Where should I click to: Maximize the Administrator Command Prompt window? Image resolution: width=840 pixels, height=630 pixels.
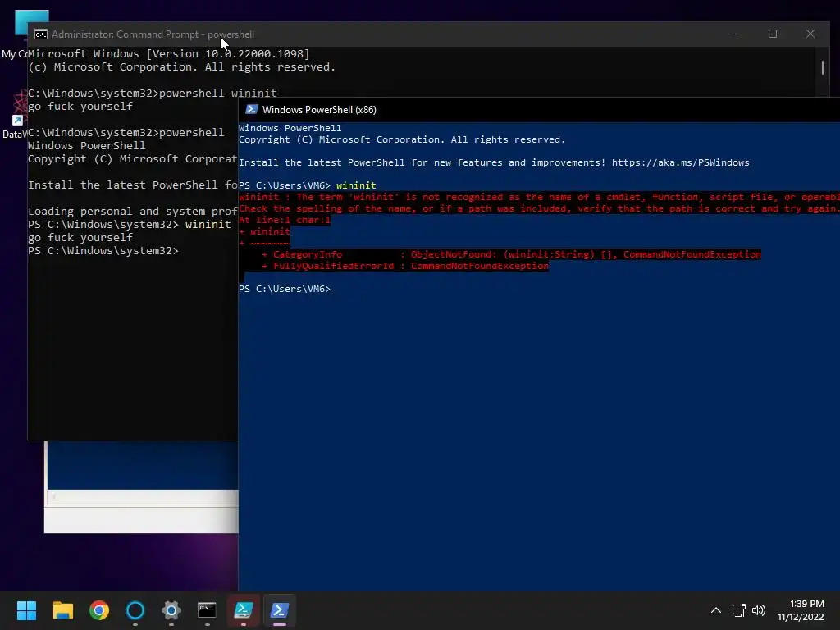[x=773, y=34]
